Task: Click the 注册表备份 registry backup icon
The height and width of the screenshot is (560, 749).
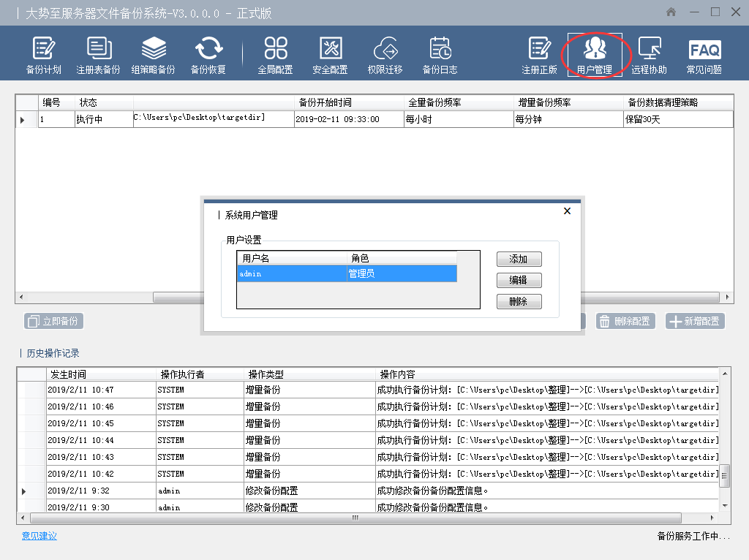Action: click(98, 55)
